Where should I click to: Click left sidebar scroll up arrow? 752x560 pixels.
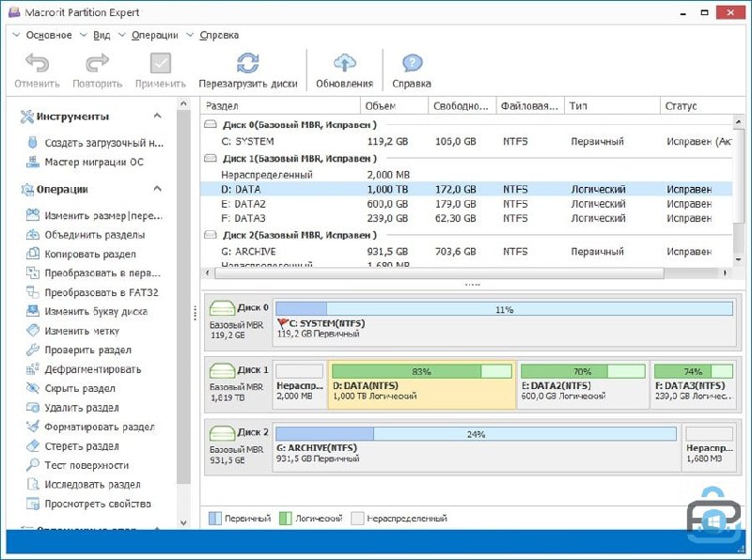tap(183, 103)
